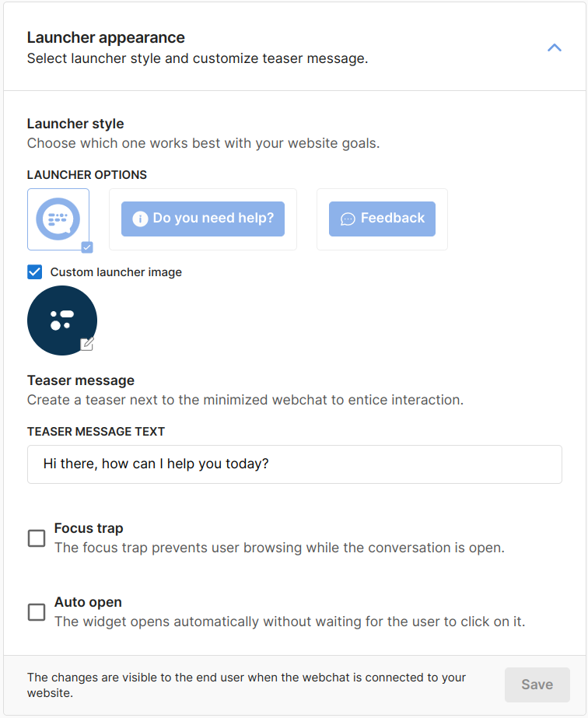
Task: Click the 'Launcher appearance' section title
Action: point(106,37)
